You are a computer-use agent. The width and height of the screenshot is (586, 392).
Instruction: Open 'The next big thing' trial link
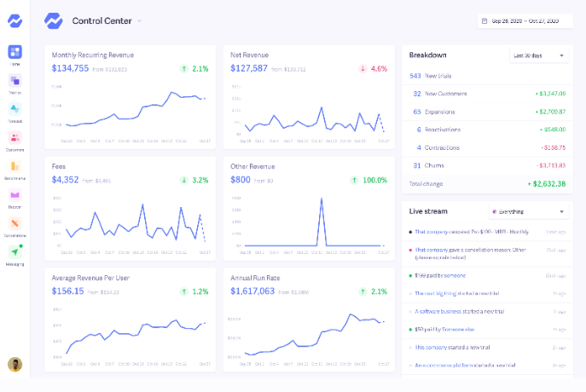tap(434, 293)
